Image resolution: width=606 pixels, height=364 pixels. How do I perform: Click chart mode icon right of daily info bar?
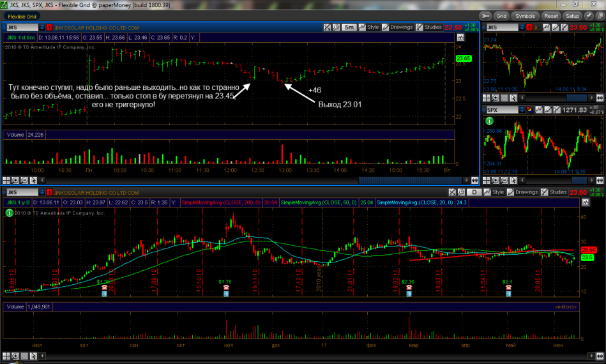click(586, 202)
